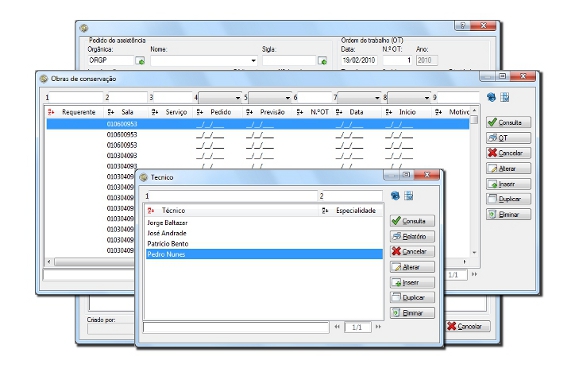
Task: Select José Andrade technician row
Action: (264, 233)
